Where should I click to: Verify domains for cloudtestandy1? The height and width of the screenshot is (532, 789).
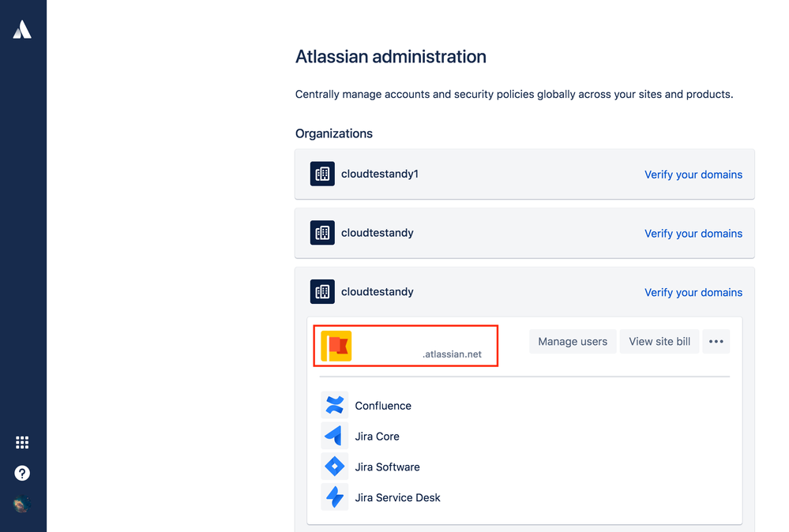coord(693,174)
